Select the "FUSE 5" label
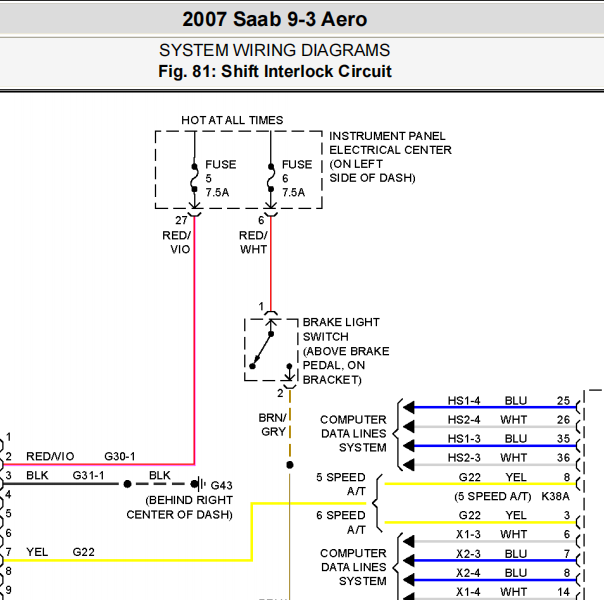This screenshot has width=604, height=600. pyautogui.click(x=220, y=171)
